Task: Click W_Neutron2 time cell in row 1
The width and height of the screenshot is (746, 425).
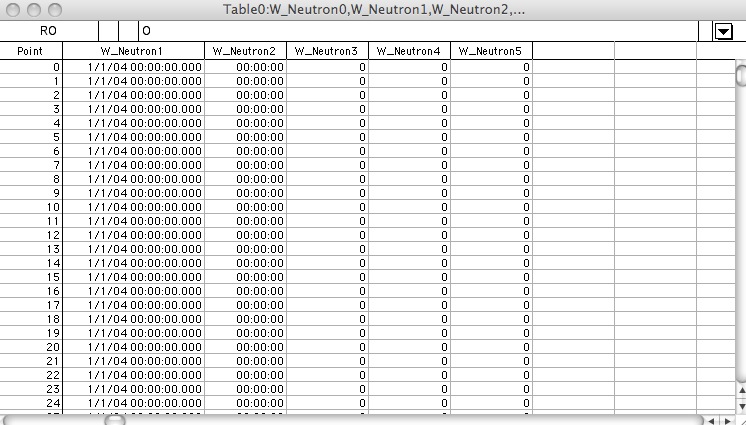Action: pos(245,81)
